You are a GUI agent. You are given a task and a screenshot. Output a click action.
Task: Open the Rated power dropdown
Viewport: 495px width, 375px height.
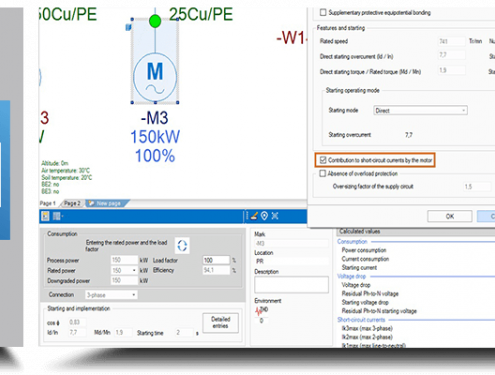(124, 270)
